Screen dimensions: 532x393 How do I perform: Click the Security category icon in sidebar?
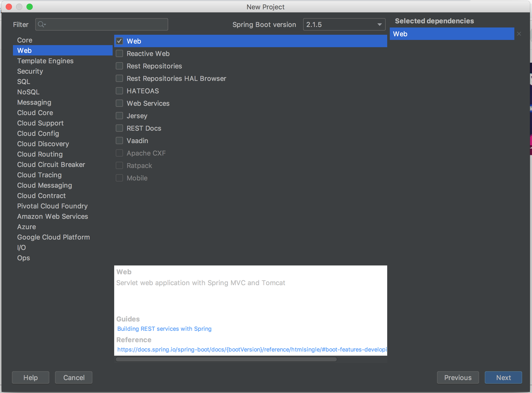[x=29, y=71]
